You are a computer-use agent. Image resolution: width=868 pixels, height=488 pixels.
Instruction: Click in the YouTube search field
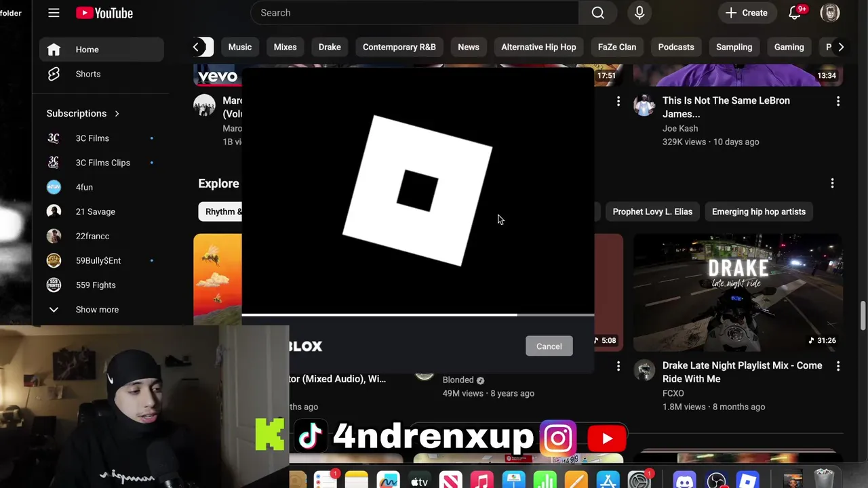[x=414, y=13]
